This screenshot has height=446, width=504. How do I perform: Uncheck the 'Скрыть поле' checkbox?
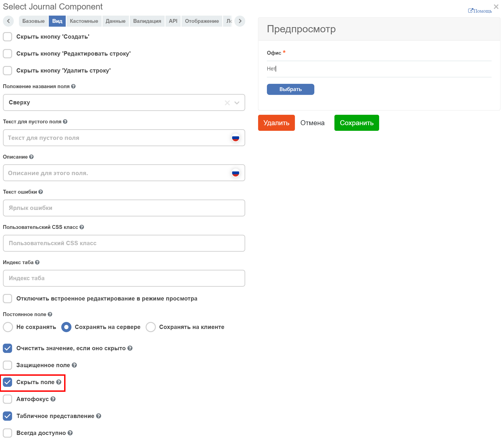point(7,382)
